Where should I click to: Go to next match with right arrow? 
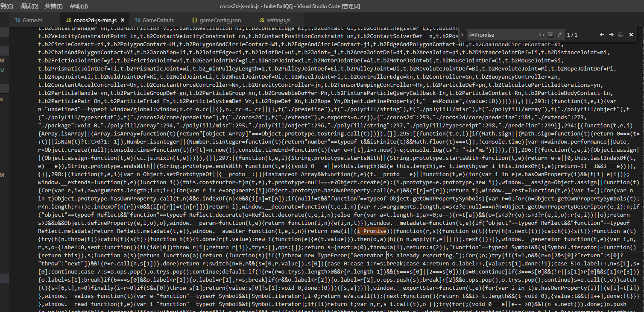click(611, 35)
